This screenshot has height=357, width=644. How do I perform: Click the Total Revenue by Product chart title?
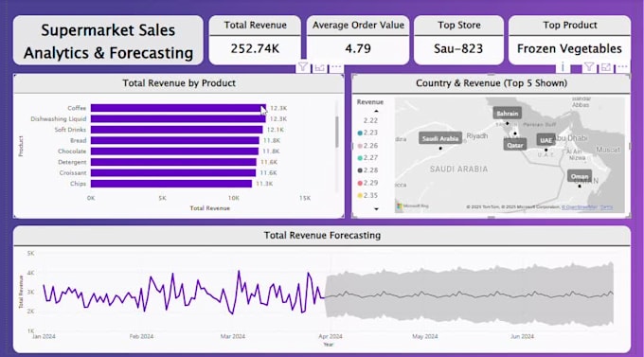179,83
